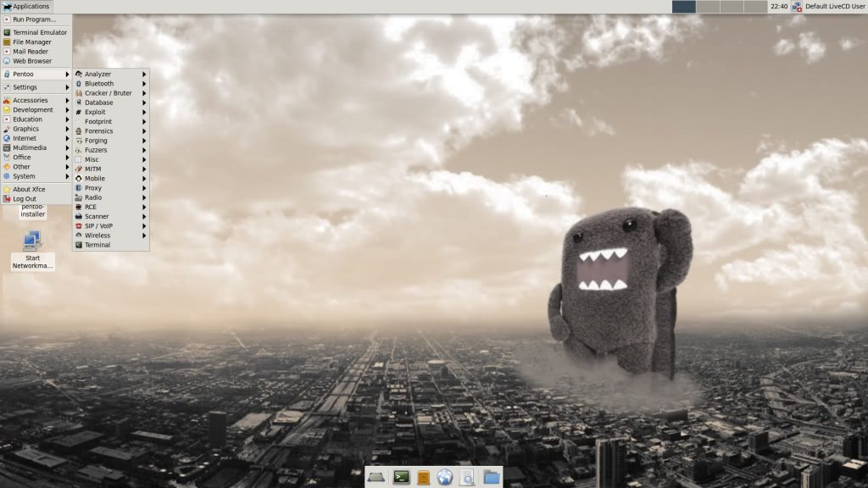Click the Application Finder magnifier icon in the dock
Image resolution: width=868 pixels, height=488 pixels.
(465, 476)
